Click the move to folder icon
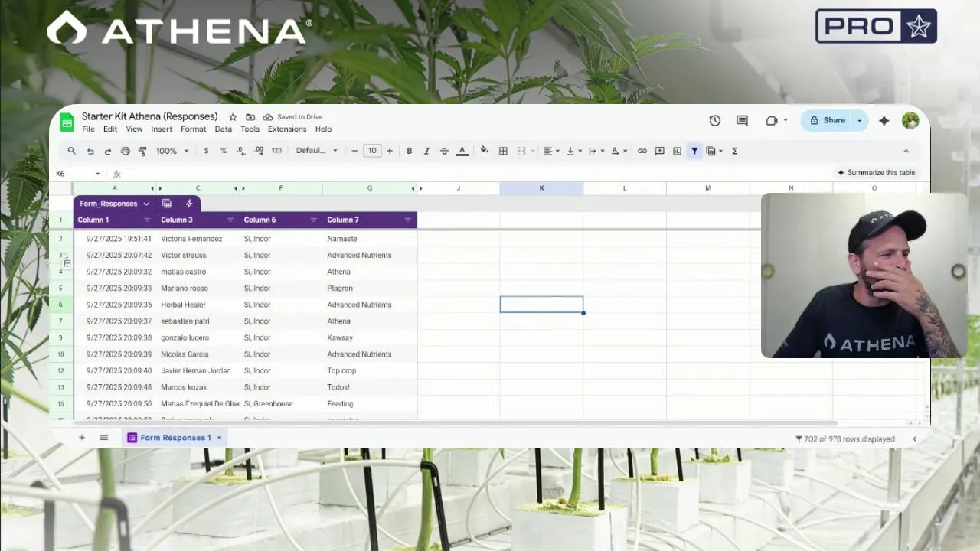The height and width of the screenshot is (551, 980). click(x=250, y=117)
